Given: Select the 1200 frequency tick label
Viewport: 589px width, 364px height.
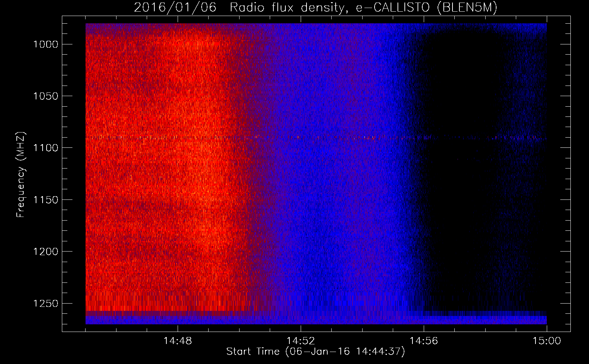Looking at the screenshot, I should [x=46, y=252].
